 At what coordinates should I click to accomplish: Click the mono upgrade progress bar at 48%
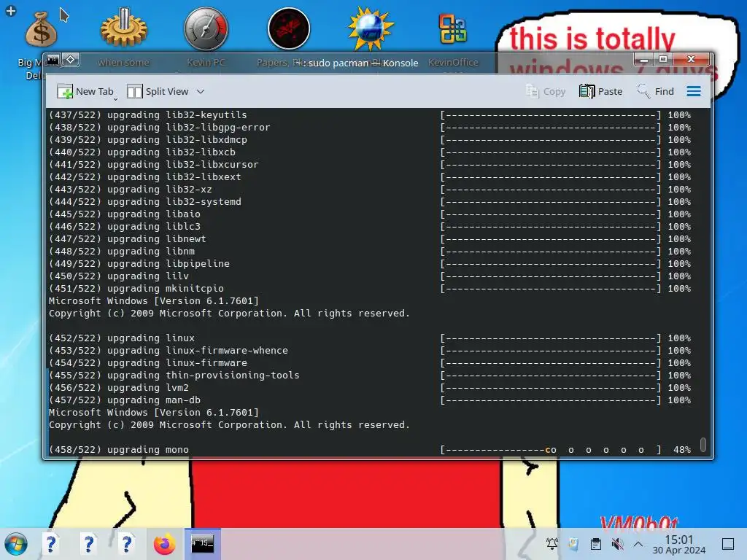point(551,449)
